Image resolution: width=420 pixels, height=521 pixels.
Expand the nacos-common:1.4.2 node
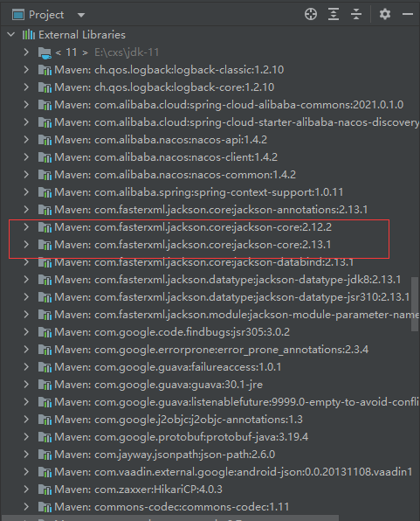[x=26, y=175]
